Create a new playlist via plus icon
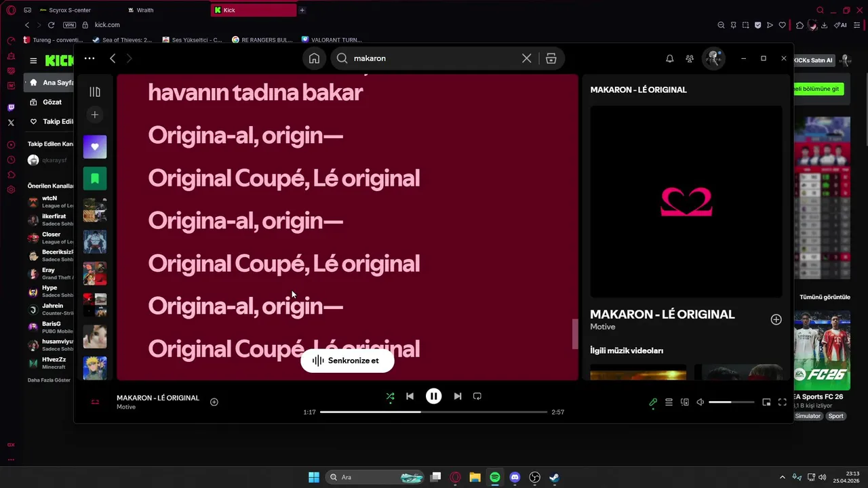This screenshot has height=488, width=868. tap(95, 115)
